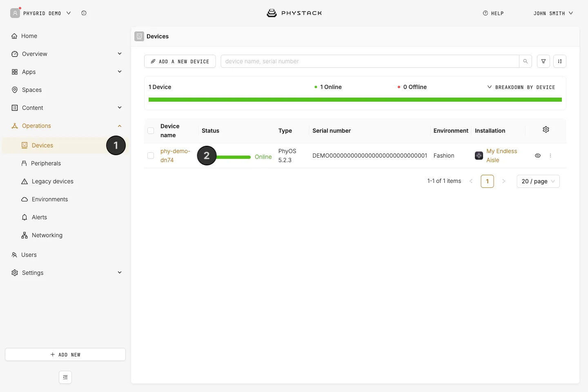The width and height of the screenshot is (588, 392).
Task: Expand the Apps menu chevron
Action: pos(120,71)
